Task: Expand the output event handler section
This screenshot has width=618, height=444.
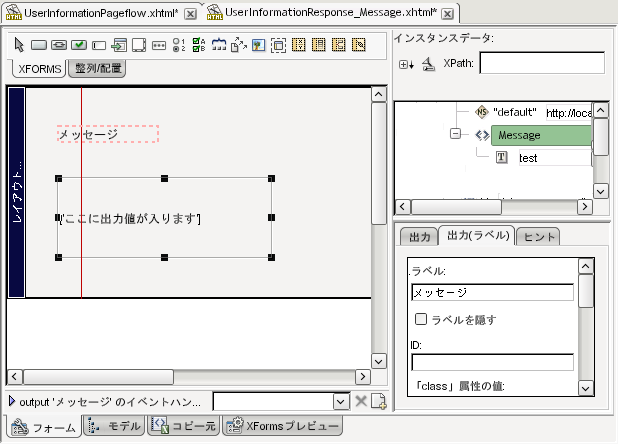Action: (12, 401)
